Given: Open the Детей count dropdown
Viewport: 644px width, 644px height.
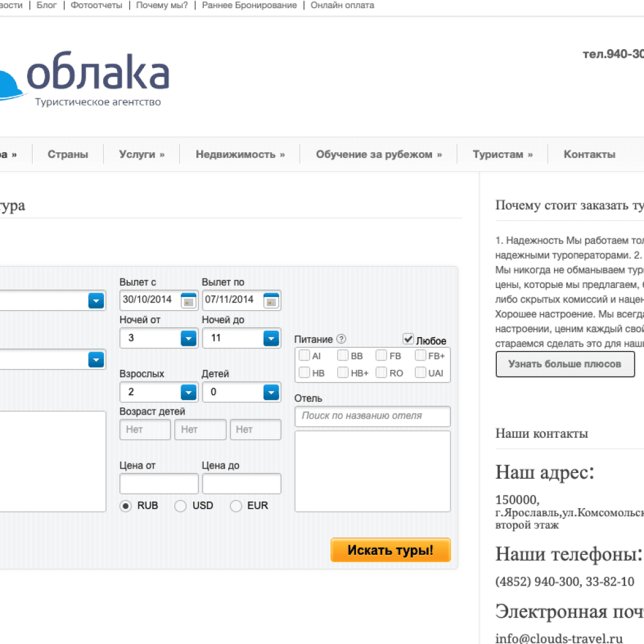Looking at the screenshot, I should (271, 392).
